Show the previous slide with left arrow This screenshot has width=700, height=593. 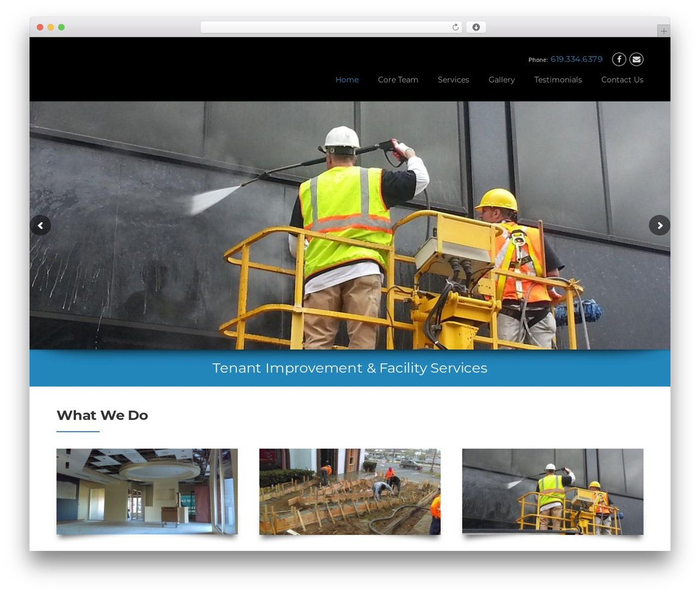click(x=40, y=225)
